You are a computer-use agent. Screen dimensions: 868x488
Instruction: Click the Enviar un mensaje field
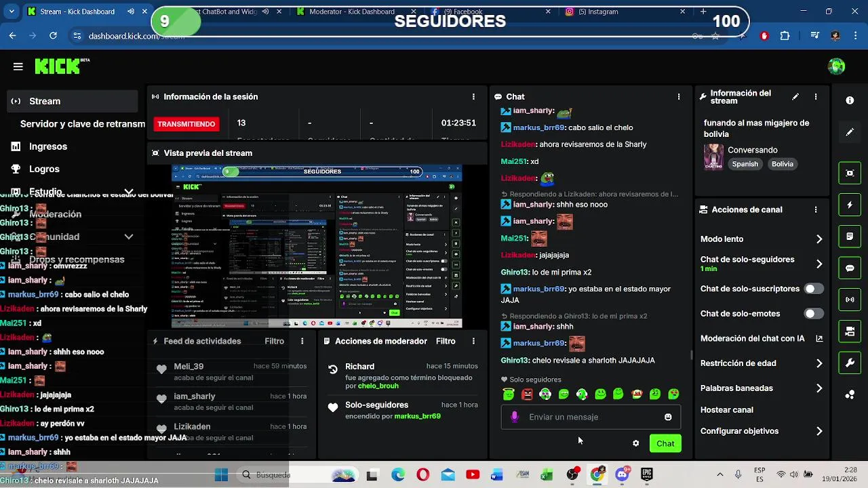coord(591,417)
